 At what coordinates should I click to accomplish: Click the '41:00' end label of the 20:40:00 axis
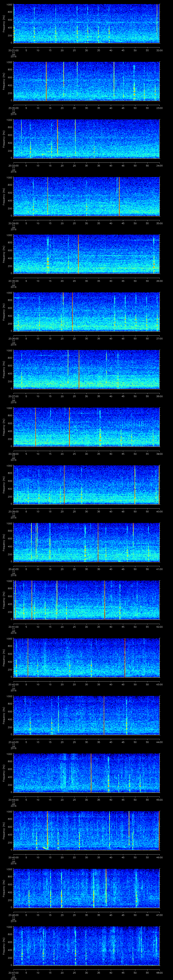(x=159, y=569)
